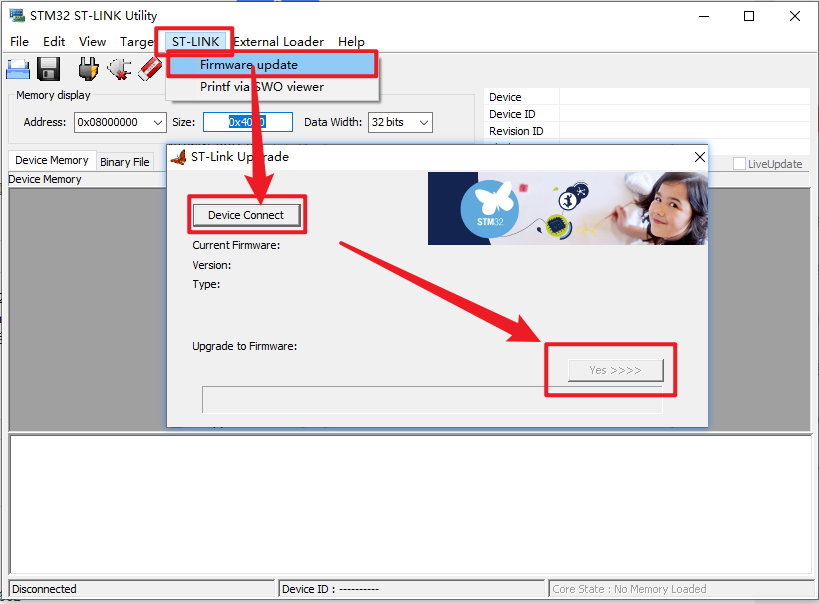Click the STM32 banner image
The height and width of the screenshot is (604, 819).
(568, 208)
